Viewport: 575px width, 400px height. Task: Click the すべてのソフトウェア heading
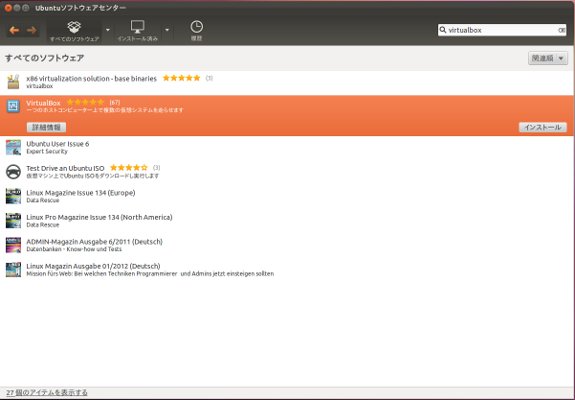coord(45,58)
